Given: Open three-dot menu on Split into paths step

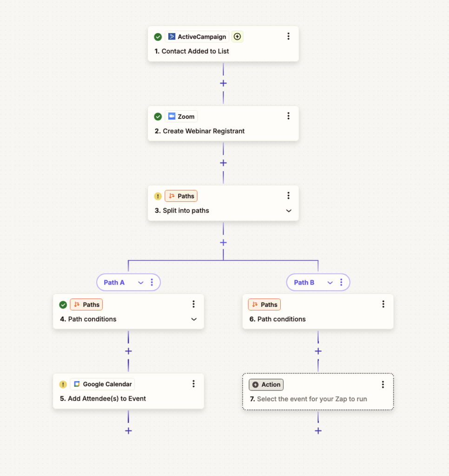Looking at the screenshot, I should click(x=288, y=196).
